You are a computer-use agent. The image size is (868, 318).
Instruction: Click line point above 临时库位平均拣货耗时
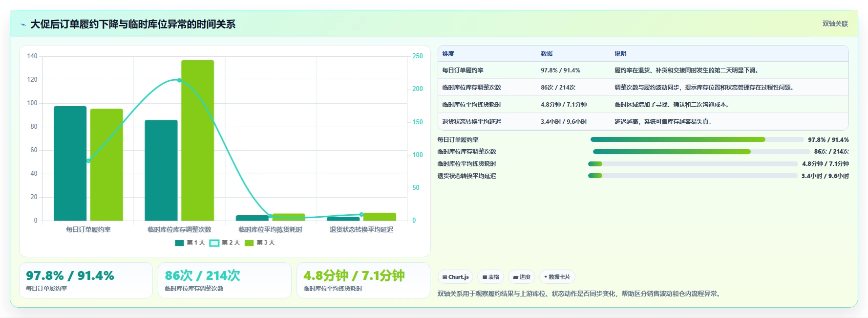270,216
